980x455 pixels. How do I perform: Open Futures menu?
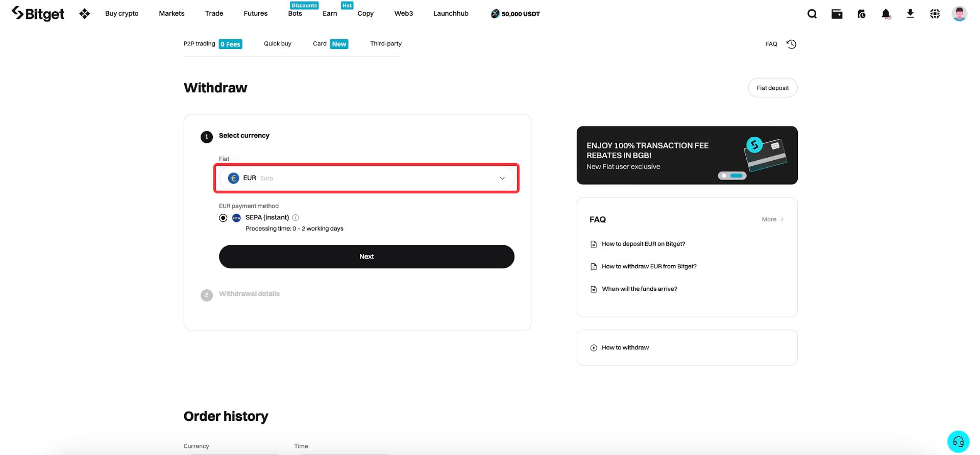[x=256, y=14]
